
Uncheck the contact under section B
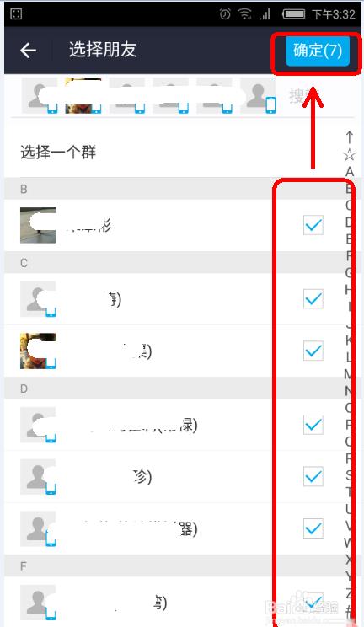(313, 225)
